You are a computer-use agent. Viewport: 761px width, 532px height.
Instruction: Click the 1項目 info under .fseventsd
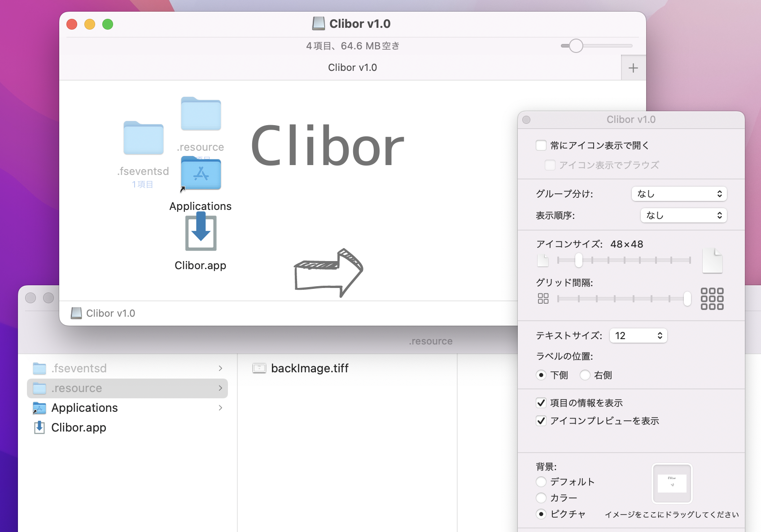coord(143,184)
